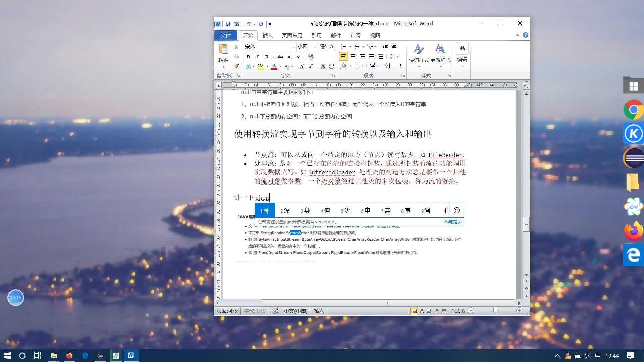This screenshot has width=644, height=362.
Task: Apply subscript formatting
Action: [289, 57]
